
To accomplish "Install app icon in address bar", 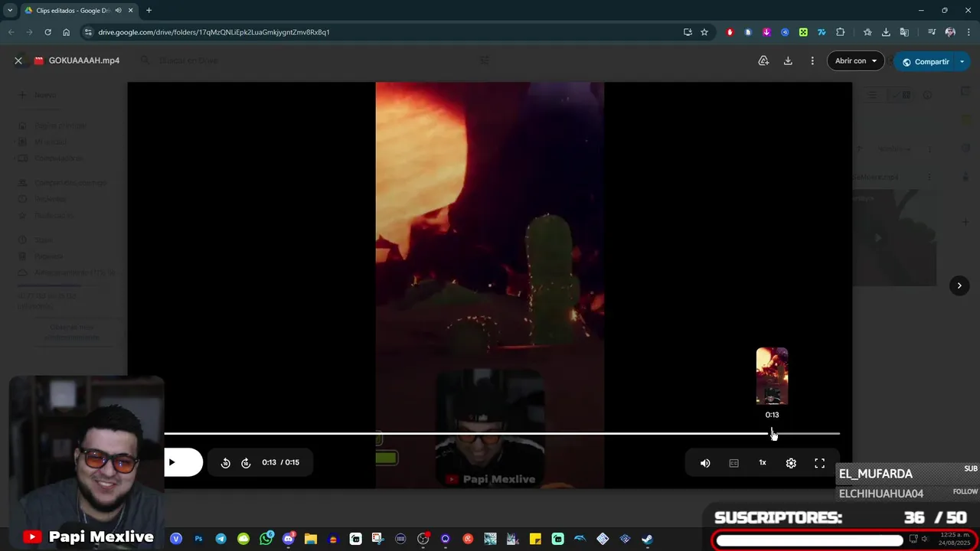I will click(x=688, y=32).
